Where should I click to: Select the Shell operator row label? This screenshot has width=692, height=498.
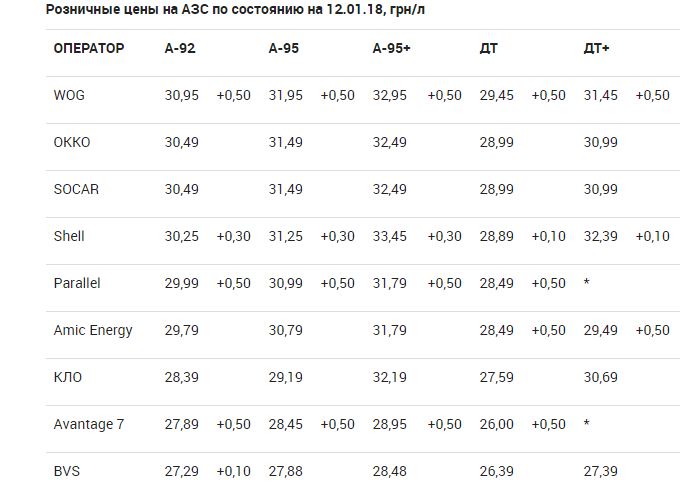coord(69,236)
